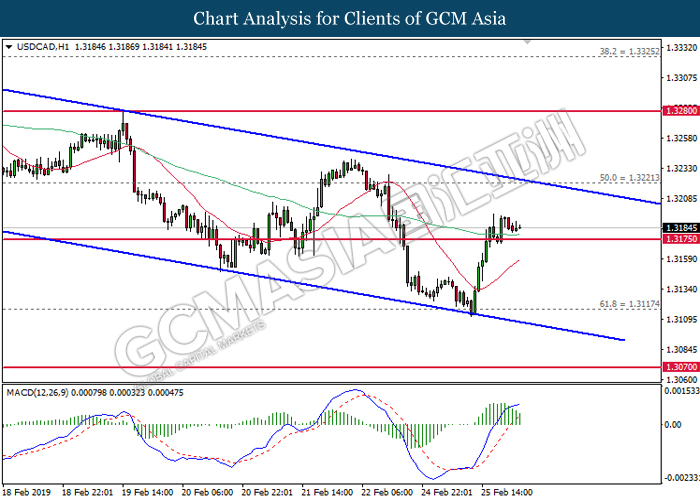Click the '22 Feb 06:00' time axis label

point(387,492)
